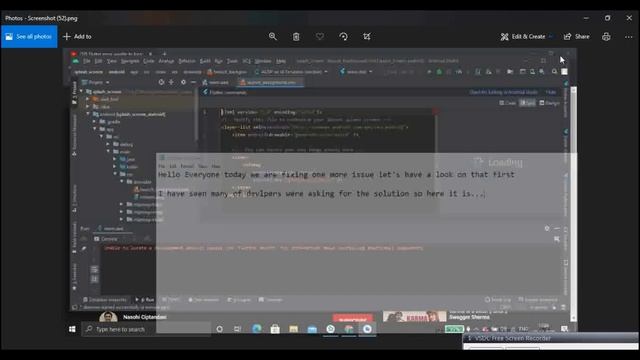Open Microsoft Store from the taskbar

(x=275, y=329)
